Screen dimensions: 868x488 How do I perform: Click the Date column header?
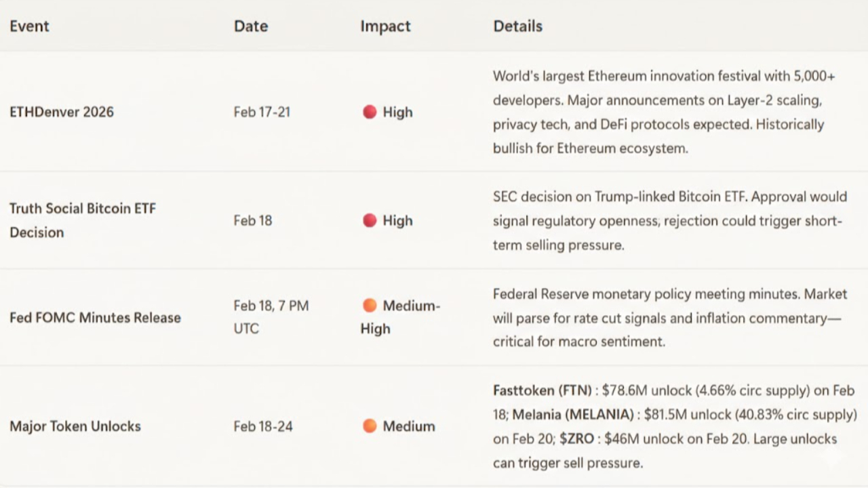(x=251, y=26)
